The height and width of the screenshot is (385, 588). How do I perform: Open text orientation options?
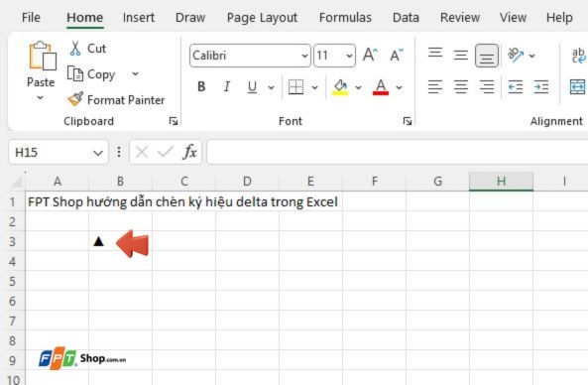coord(516,56)
